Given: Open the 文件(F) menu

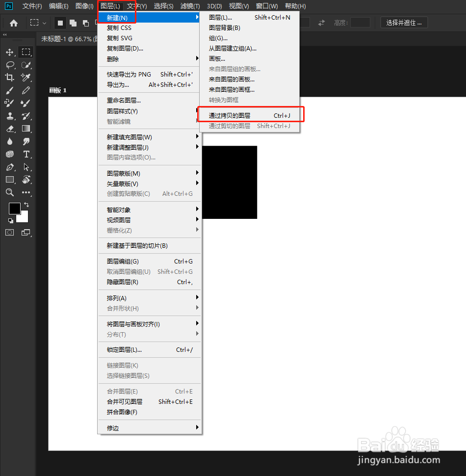Looking at the screenshot, I should (32, 6).
